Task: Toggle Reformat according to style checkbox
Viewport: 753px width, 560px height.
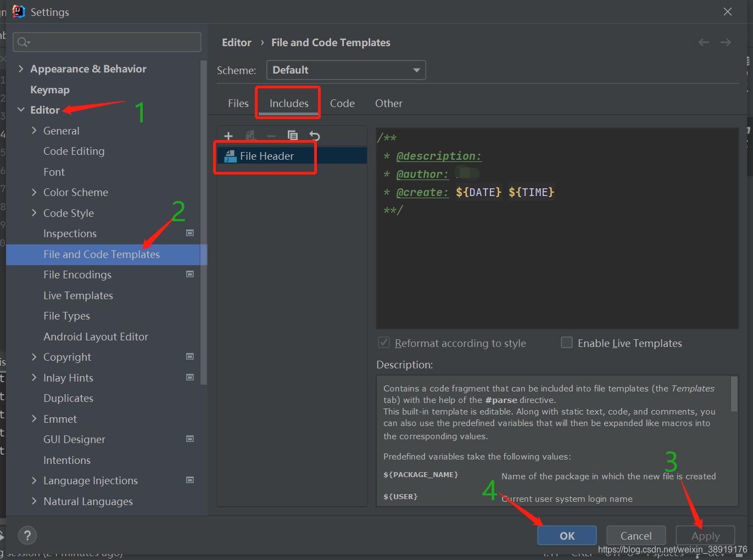Action: (384, 343)
